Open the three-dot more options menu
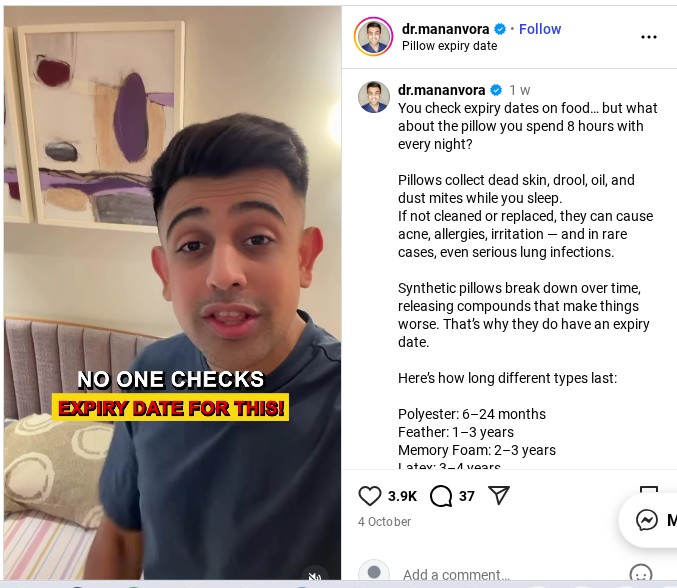 tap(649, 37)
